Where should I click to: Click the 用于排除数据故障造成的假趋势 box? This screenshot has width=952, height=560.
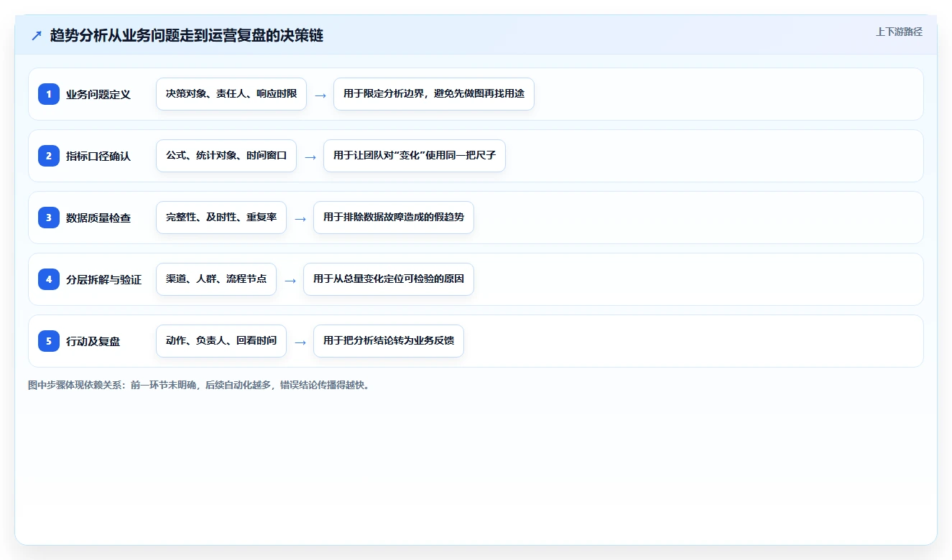coord(394,218)
